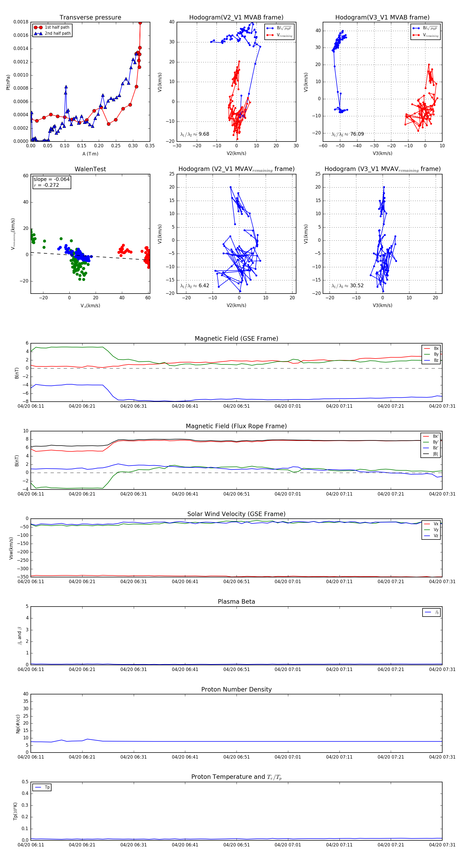The image size is (473, 868).
Task: Select the Vz legend entry
Action: coord(431,536)
